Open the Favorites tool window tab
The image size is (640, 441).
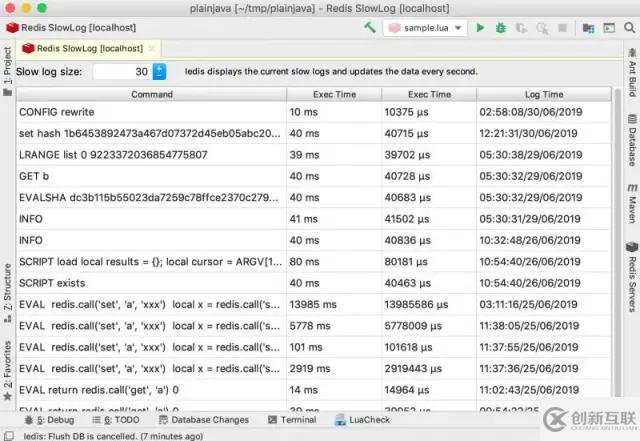(x=7, y=370)
